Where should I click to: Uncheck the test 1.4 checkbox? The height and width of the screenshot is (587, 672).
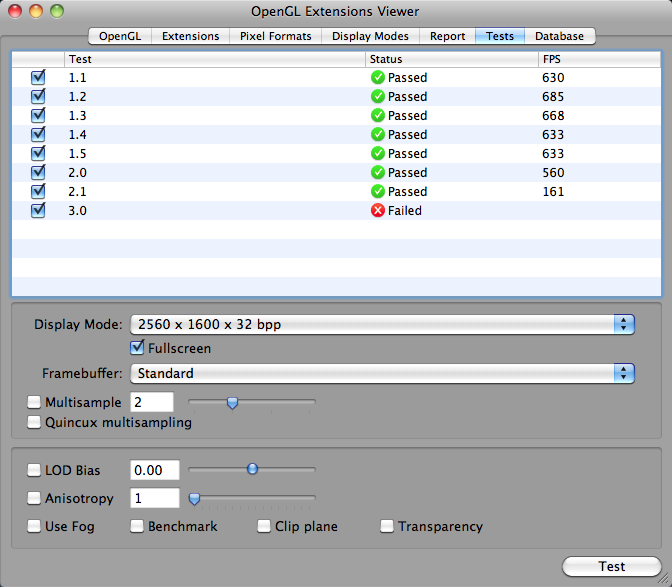coord(38,134)
